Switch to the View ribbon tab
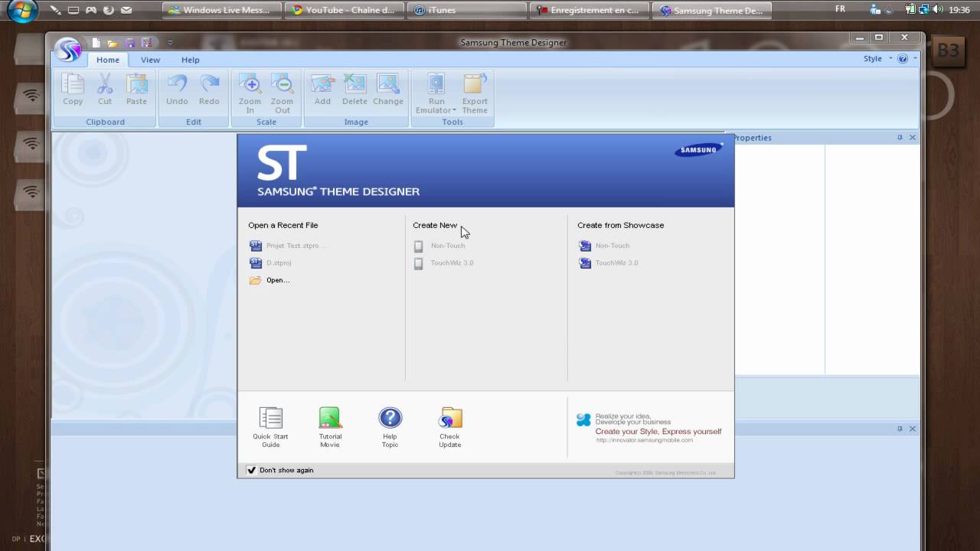 click(150, 60)
